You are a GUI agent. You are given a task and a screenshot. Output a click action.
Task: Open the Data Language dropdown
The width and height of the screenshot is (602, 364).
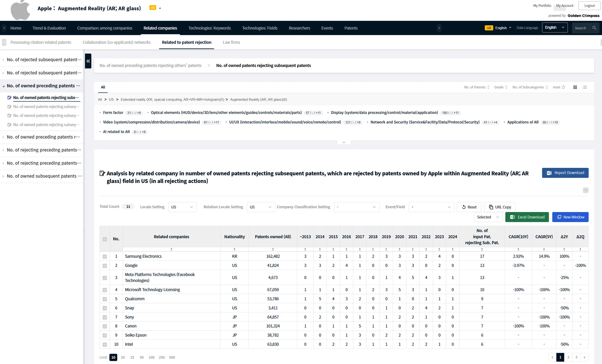click(x=554, y=28)
